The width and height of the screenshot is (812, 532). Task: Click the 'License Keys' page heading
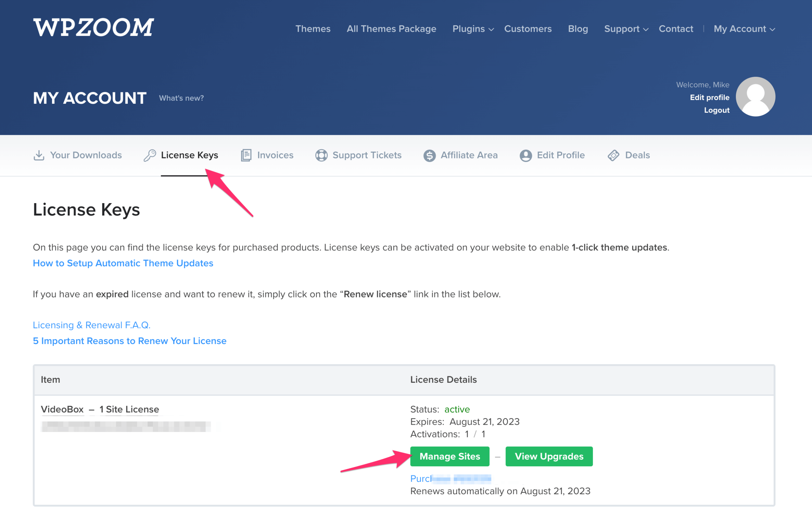pyautogui.click(x=86, y=210)
